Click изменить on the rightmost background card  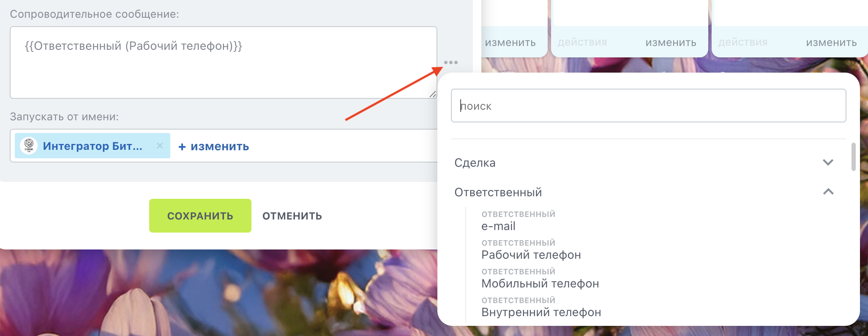[x=831, y=43]
